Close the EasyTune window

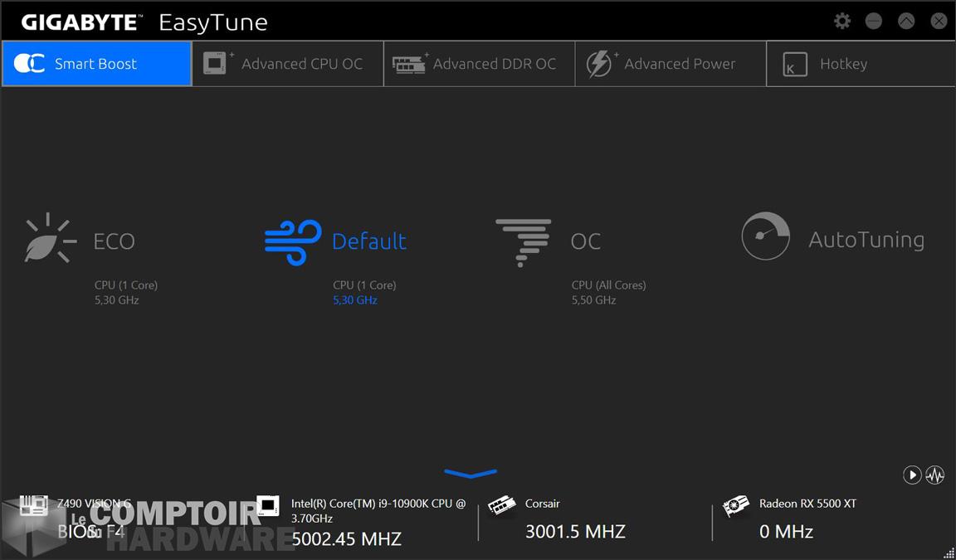click(x=939, y=22)
